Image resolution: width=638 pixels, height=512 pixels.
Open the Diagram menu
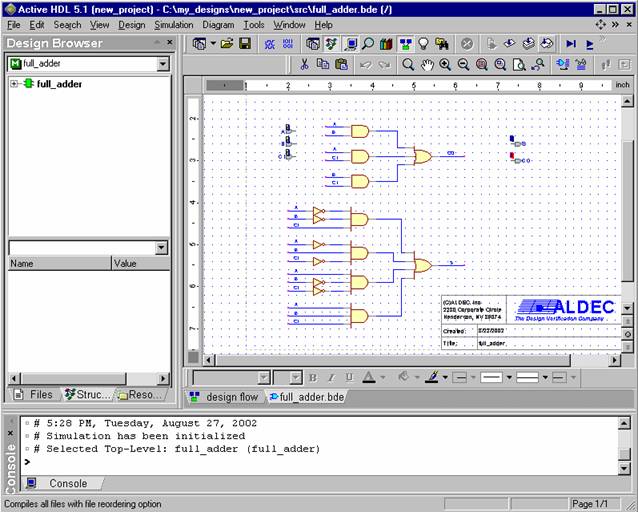pos(218,25)
